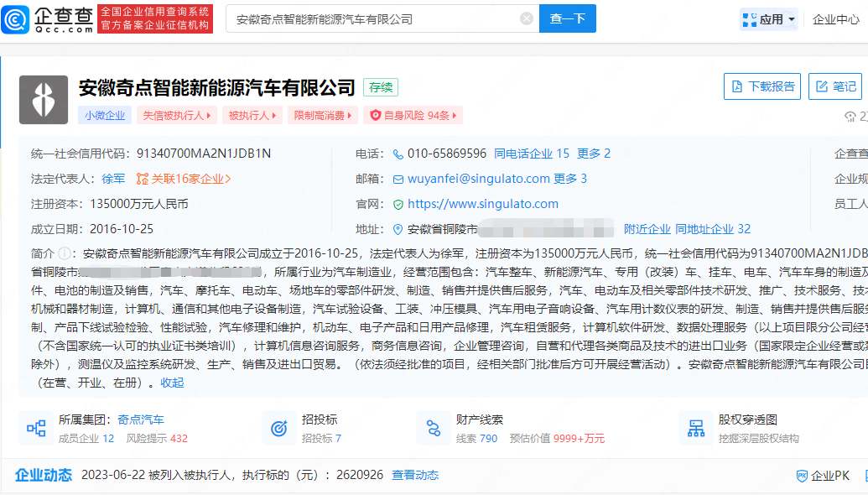Viewport: 868px width, 495px height.
Task: Open legal representative 徐军 profile
Action: point(113,179)
